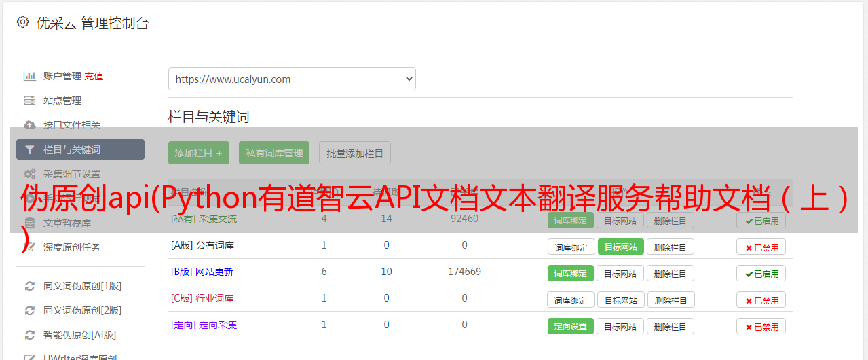Click the refresh icon for 智能伪原创[AI版]
Viewport: 868px width, 360px height.
point(29,335)
